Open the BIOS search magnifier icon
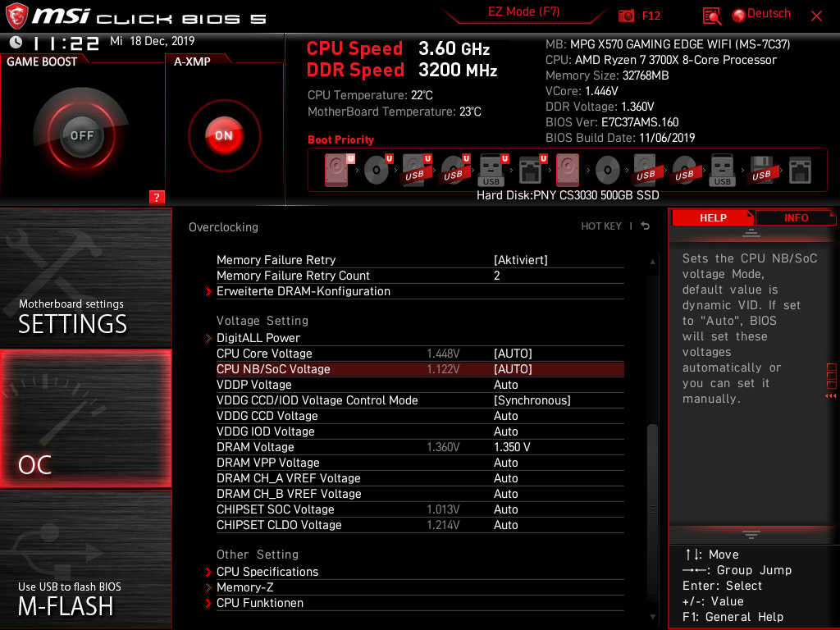Screen dimensions: 840x630 [x=711, y=16]
